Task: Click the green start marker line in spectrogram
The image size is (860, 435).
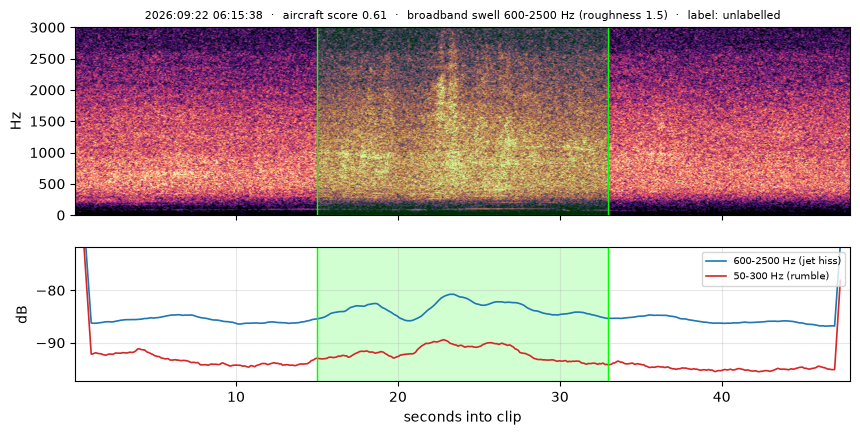Action: pyautogui.click(x=318, y=121)
